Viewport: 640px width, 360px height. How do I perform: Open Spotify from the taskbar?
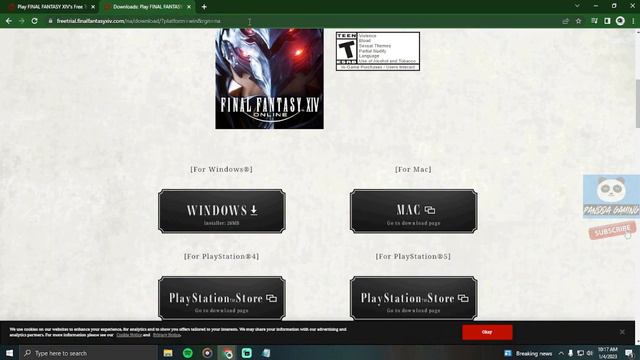coord(188,353)
